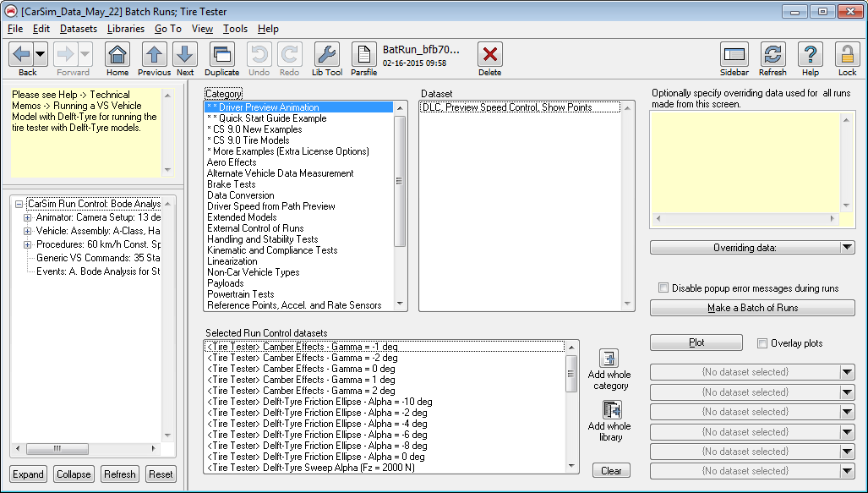Select Generic VS Commands tree item
Image resolution: width=868 pixels, height=493 pixels.
pyautogui.click(x=98, y=258)
